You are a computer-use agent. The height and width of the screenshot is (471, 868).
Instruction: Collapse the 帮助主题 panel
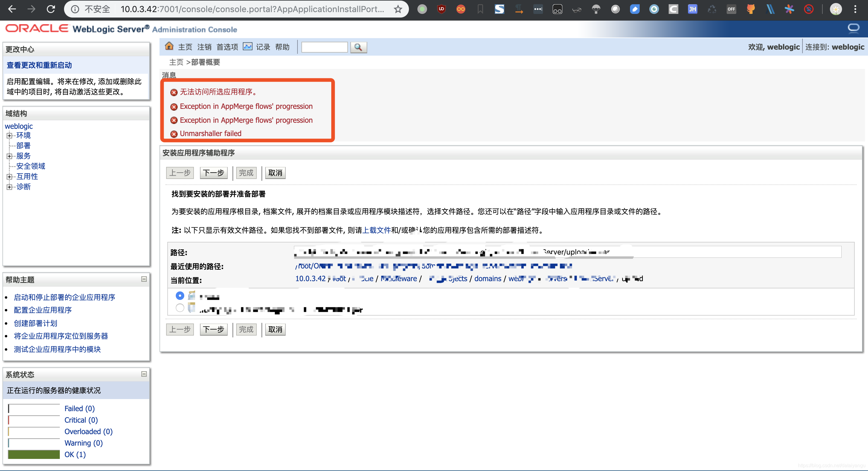144,279
